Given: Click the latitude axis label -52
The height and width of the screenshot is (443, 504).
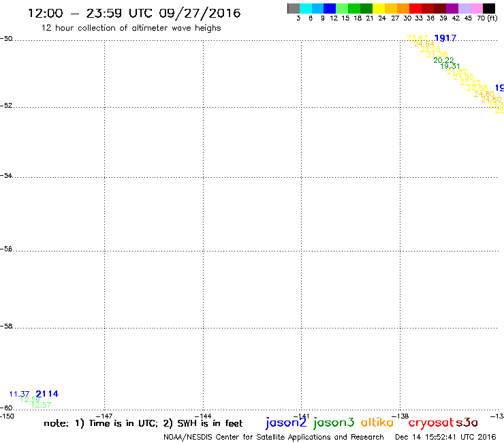Looking at the screenshot, I should (6, 105).
